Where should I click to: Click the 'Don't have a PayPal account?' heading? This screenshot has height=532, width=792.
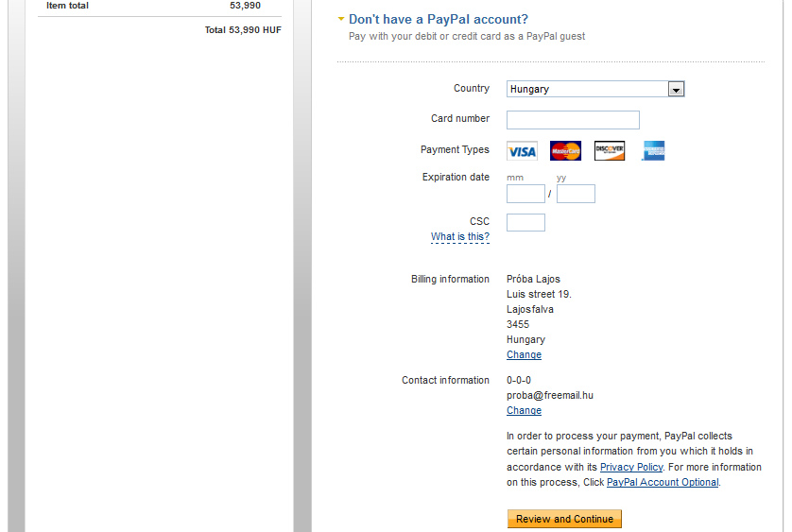tap(439, 19)
